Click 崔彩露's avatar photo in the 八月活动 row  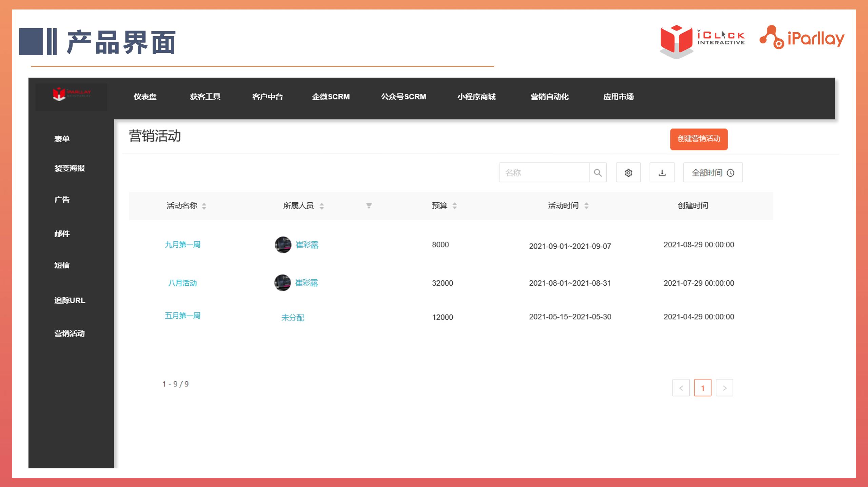pos(283,283)
